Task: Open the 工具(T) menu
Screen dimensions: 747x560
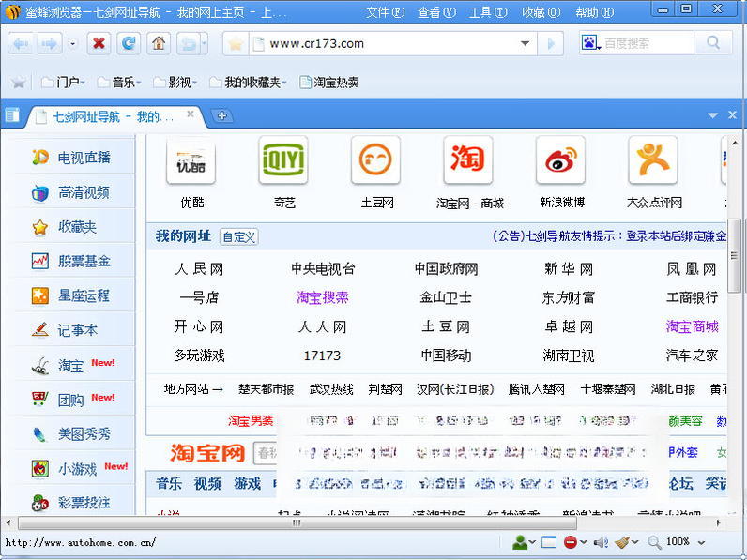Action: (x=488, y=12)
